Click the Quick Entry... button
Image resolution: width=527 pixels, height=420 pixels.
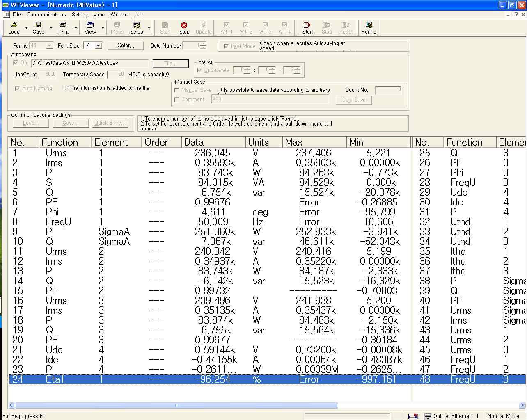coord(110,123)
